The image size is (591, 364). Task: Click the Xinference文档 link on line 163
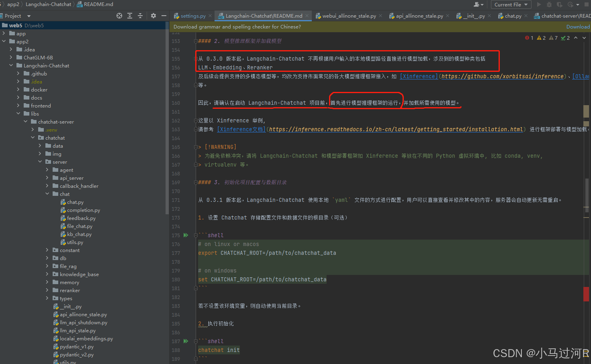[x=241, y=129]
